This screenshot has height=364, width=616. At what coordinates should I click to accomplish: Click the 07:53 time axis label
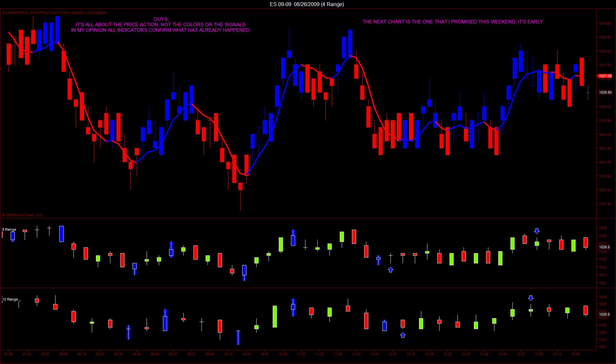click(x=27, y=354)
